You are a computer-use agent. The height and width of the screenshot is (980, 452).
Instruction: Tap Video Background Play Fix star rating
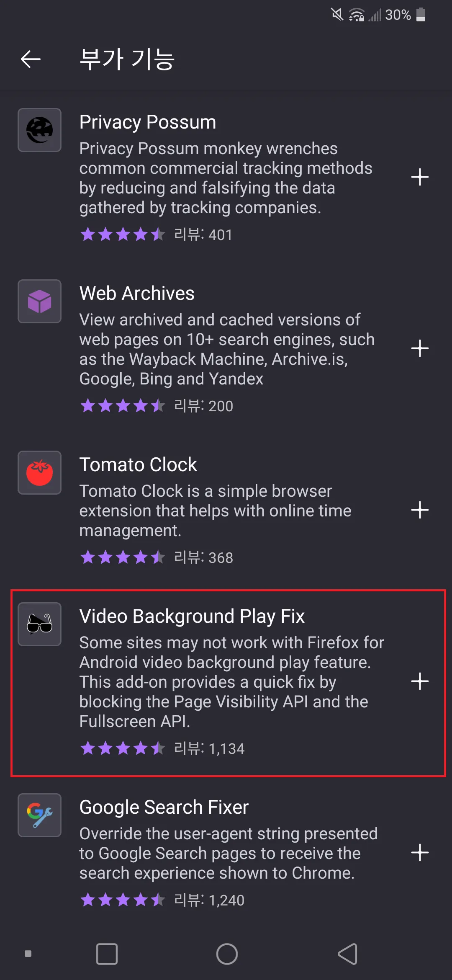coord(123,748)
